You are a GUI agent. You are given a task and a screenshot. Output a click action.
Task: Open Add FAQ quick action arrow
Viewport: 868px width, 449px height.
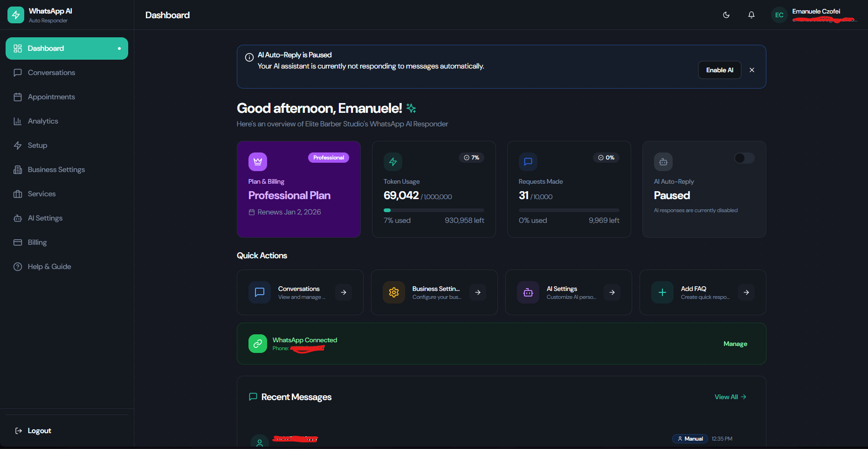(746, 292)
